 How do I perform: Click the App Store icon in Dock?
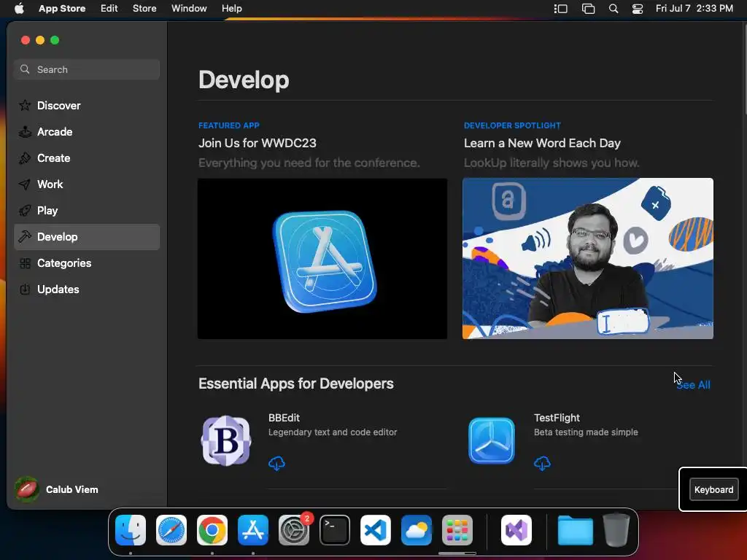click(x=253, y=530)
